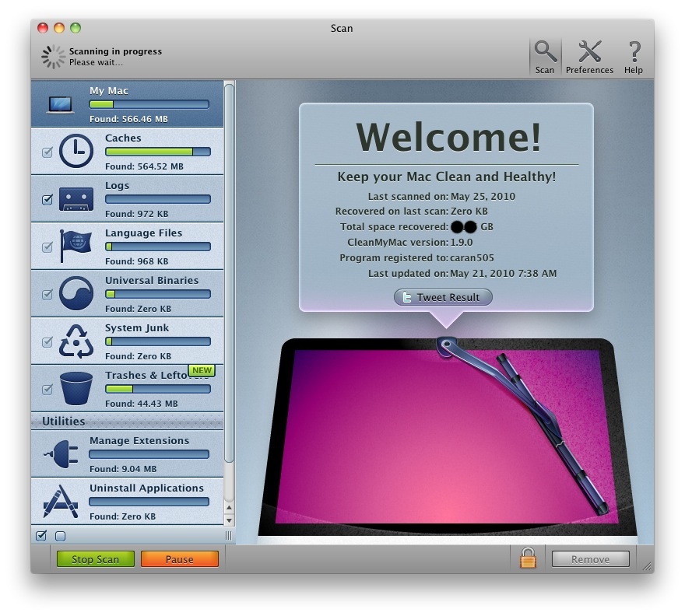Click the window resize corner grip

[648, 566]
